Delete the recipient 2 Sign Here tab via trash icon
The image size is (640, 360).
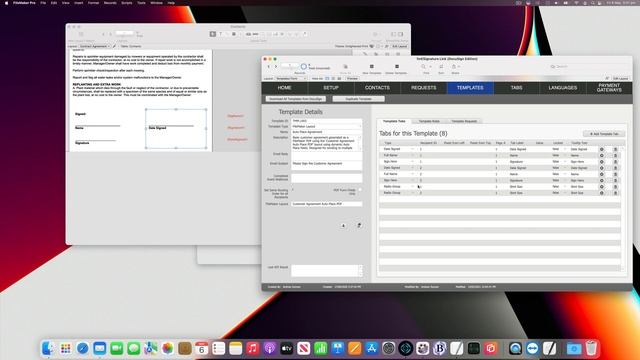point(616,180)
